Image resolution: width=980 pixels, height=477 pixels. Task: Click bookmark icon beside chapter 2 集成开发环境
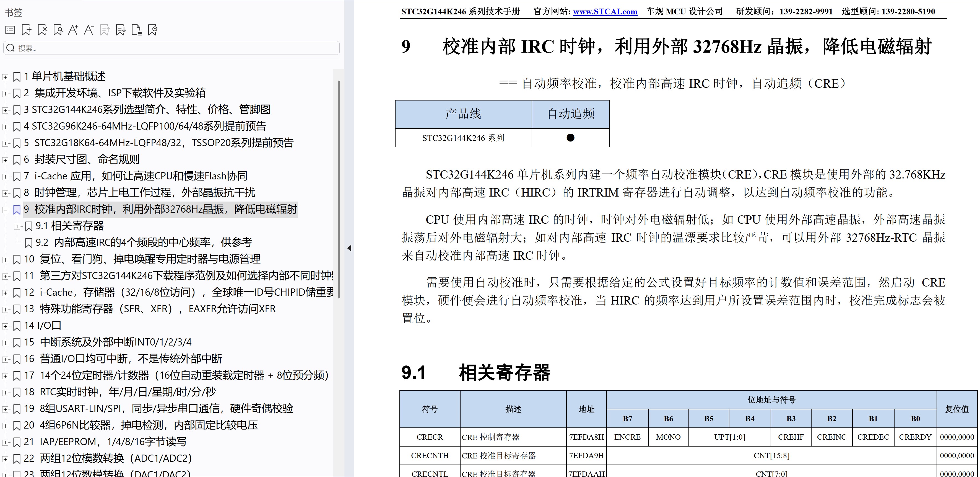(x=17, y=93)
